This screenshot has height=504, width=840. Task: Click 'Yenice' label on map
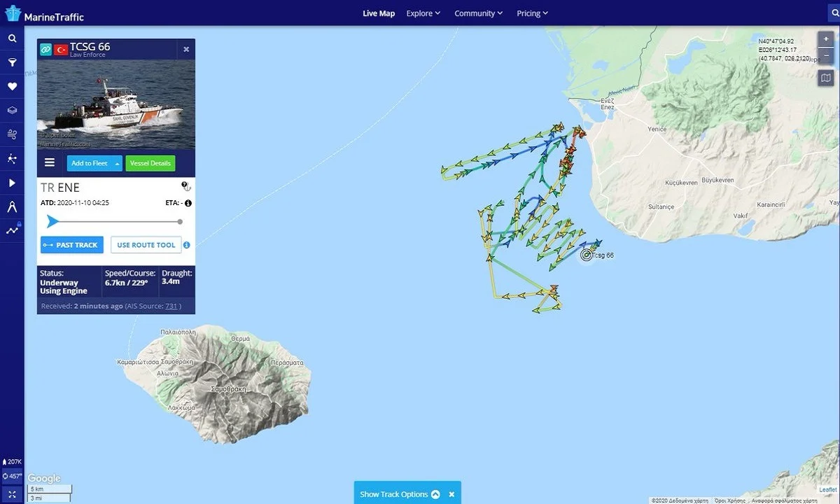(x=657, y=129)
